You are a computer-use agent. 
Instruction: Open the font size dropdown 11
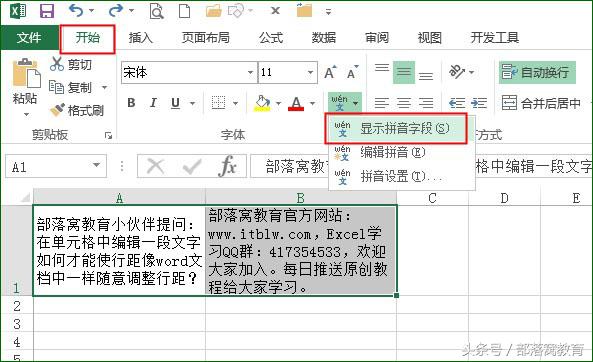click(x=310, y=72)
